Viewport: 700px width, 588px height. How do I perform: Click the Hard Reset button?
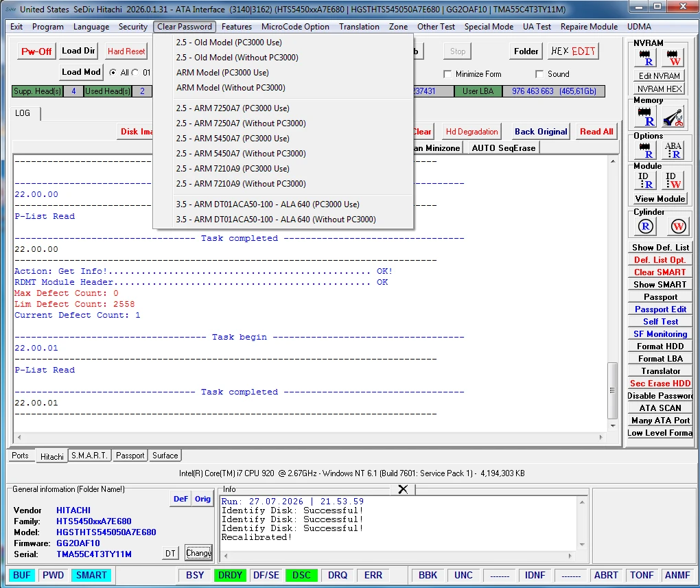pyautogui.click(x=126, y=51)
